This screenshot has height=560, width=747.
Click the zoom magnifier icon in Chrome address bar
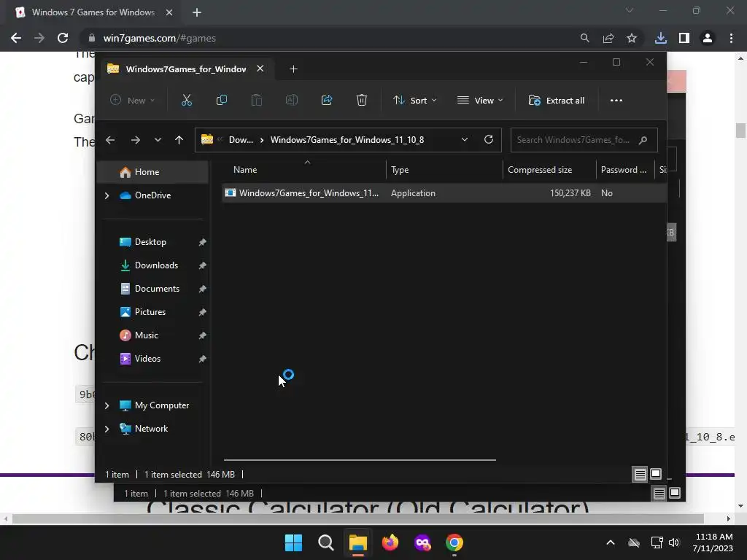584,38
